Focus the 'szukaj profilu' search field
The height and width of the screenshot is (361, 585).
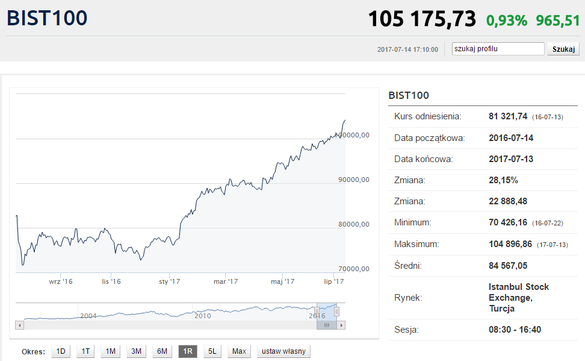click(498, 49)
